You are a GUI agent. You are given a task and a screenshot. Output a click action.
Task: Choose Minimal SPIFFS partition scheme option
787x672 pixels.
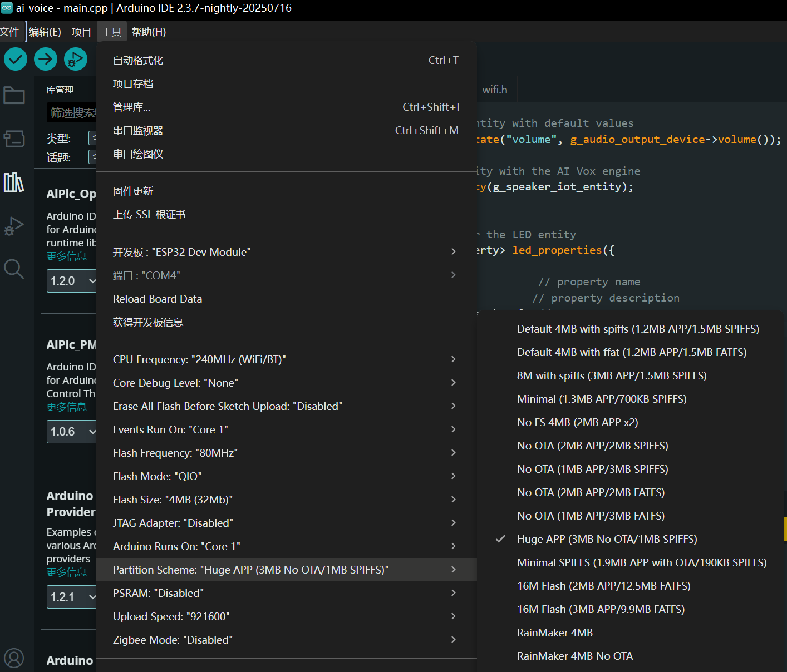pyautogui.click(x=641, y=562)
